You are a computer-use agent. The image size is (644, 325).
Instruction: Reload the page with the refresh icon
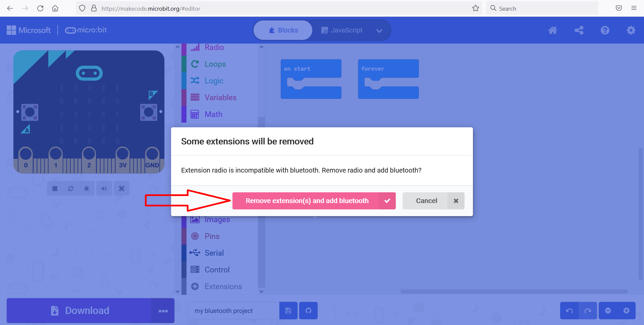coord(40,8)
